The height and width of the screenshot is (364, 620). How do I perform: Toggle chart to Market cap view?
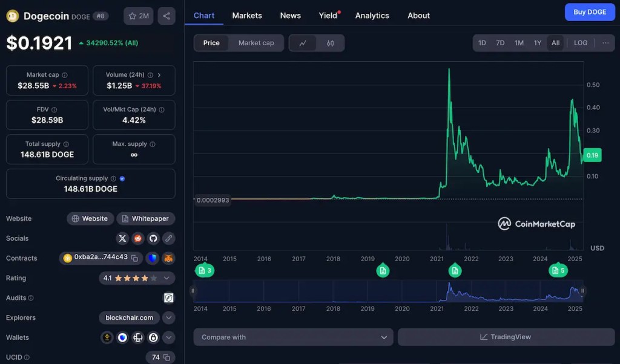[256, 43]
